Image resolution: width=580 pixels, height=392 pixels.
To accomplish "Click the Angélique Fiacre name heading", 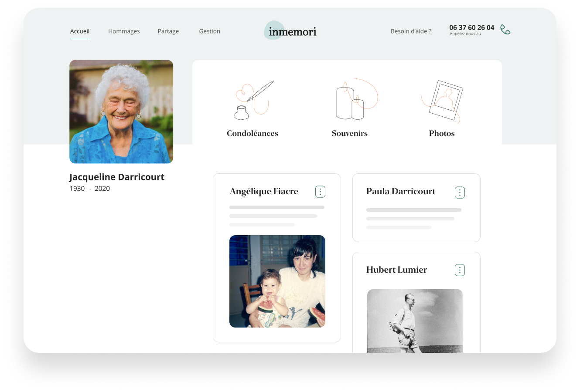I will click(x=264, y=191).
